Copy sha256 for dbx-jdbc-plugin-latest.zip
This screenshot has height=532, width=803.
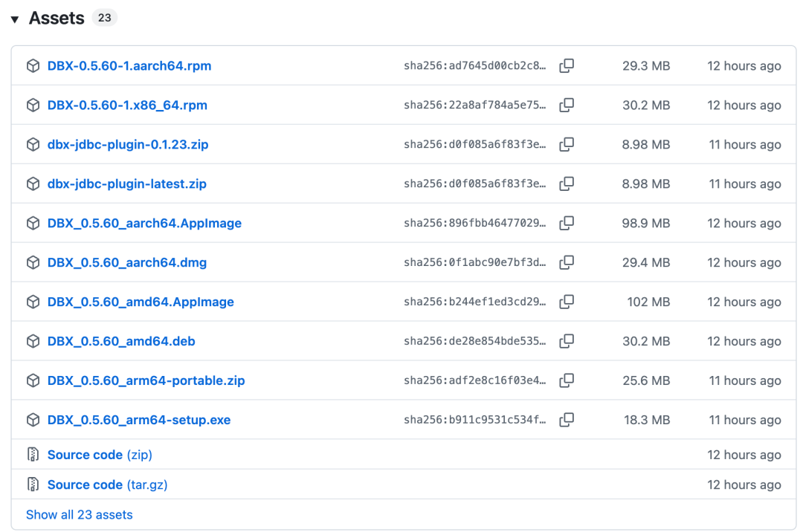coord(567,184)
